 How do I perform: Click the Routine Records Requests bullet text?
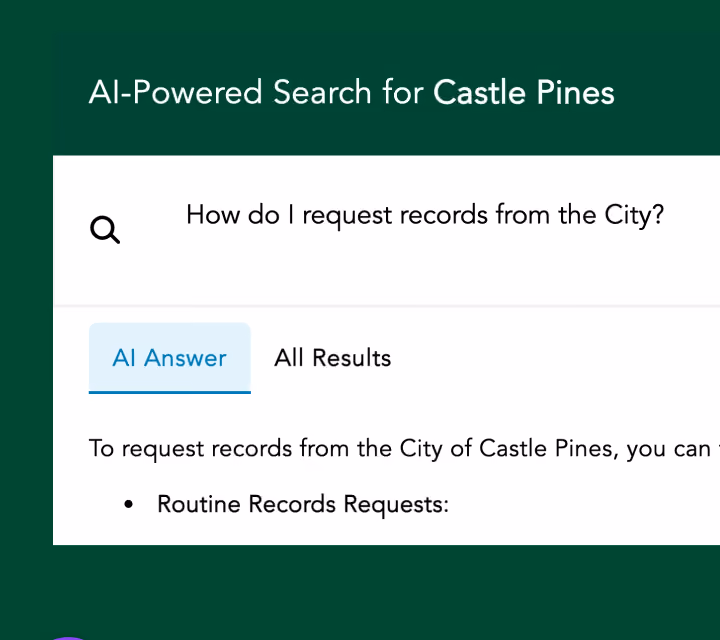pos(303,504)
